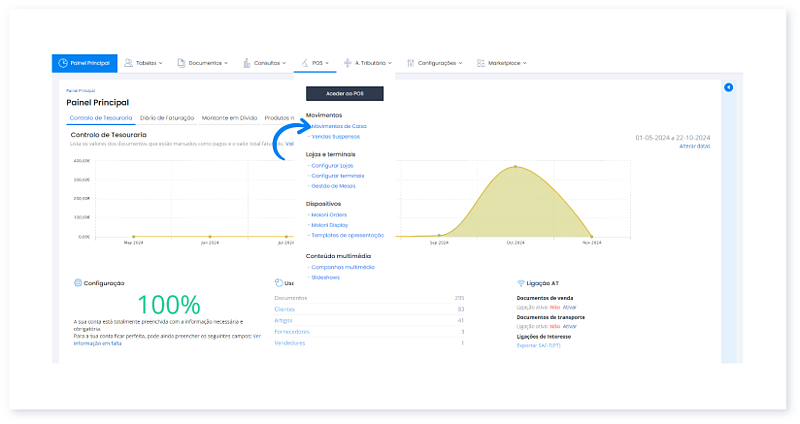Collapse side panel with blue arrow icon
This screenshot has width=800, height=424.
[x=728, y=88]
